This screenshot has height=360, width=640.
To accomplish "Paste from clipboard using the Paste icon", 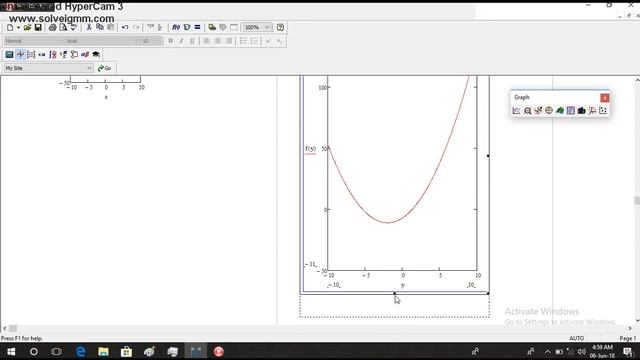I will click(x=111, y=27).
